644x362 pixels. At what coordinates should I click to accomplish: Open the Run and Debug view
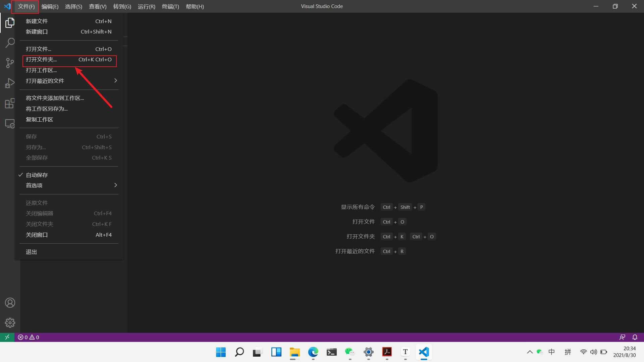[x=10, y=83]
